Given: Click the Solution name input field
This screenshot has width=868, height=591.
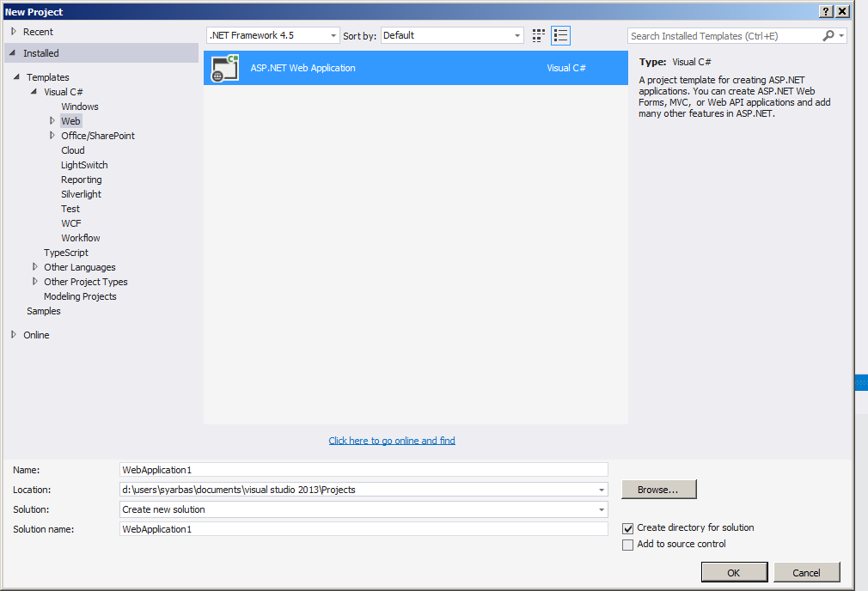Looking at the screenshot, I should tap(364, 529).
